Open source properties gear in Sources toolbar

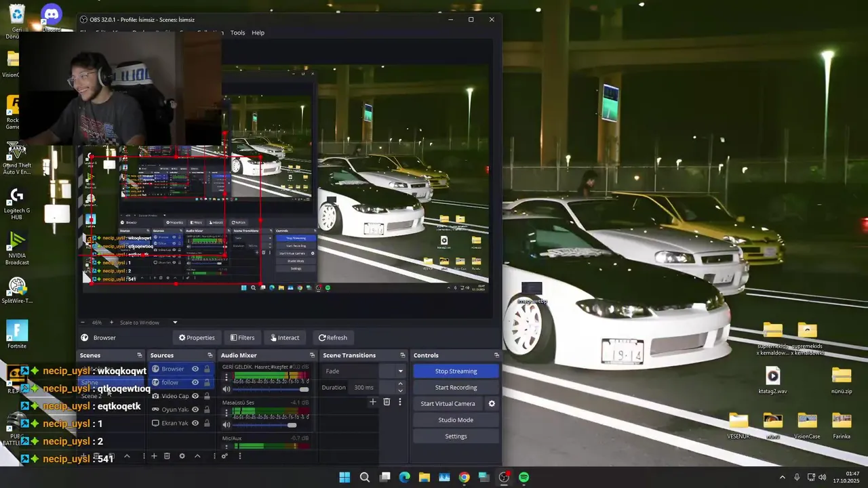pyautogui.click(x=182, y=456)
